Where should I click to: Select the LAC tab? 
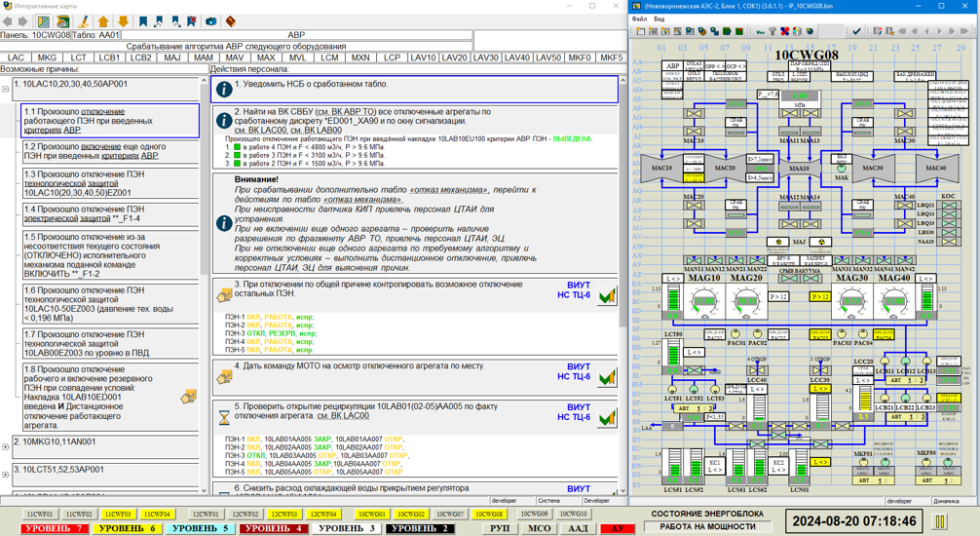point(16,57)
